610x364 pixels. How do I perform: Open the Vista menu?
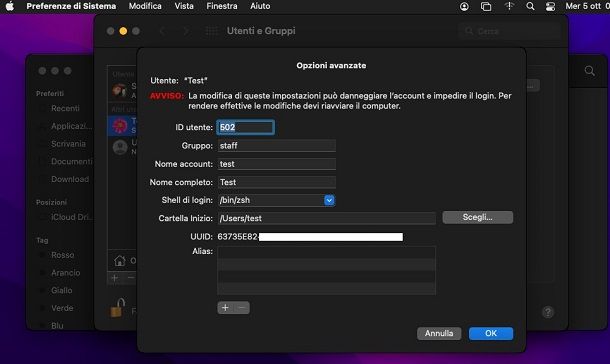184,6
